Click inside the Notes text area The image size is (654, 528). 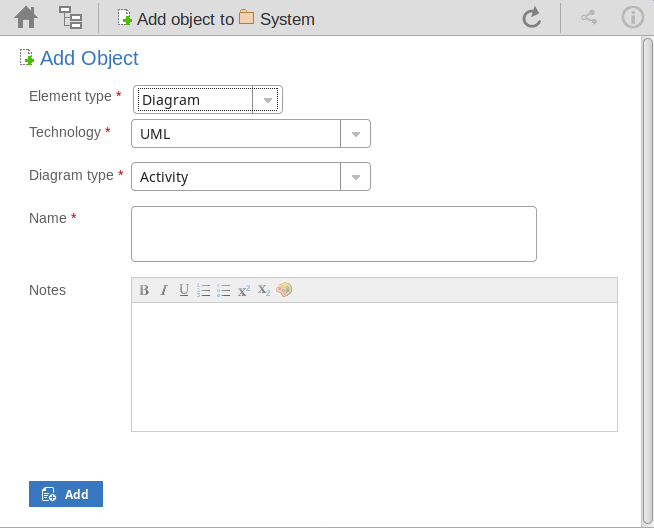coord(373,366)
